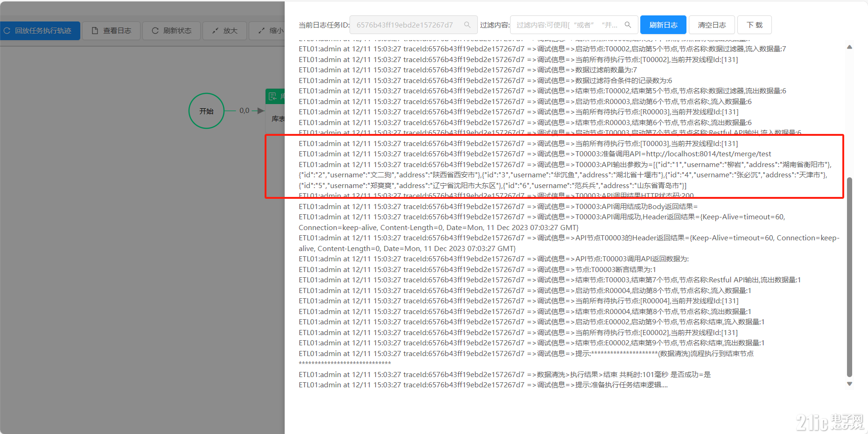Click the log scrollbar down arrow
The image size is (868, 434).
[x=849, y=384]
